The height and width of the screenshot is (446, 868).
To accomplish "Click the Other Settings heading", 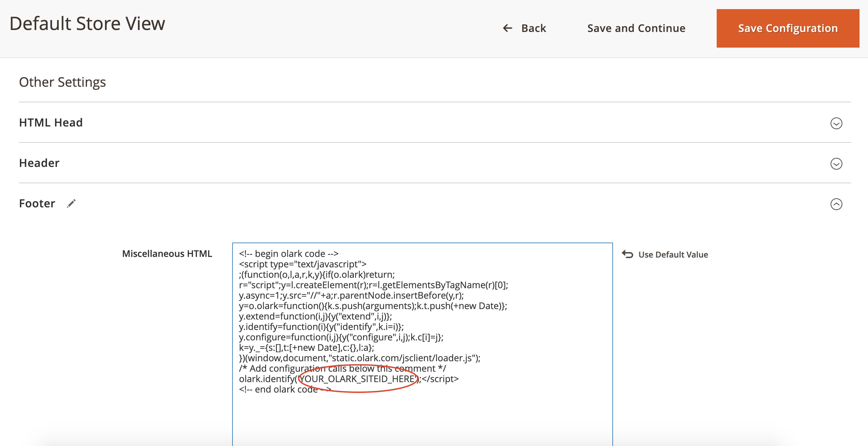I will pos(62,82).
